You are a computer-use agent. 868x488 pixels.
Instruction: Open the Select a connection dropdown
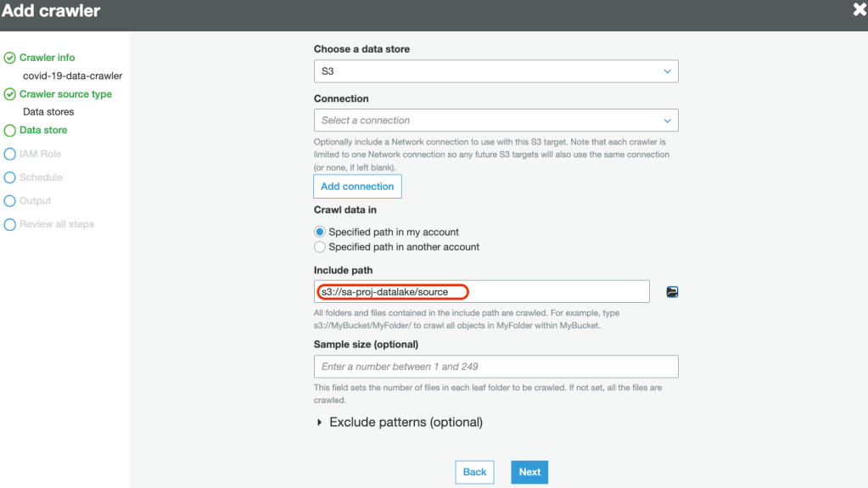[496, 121]
